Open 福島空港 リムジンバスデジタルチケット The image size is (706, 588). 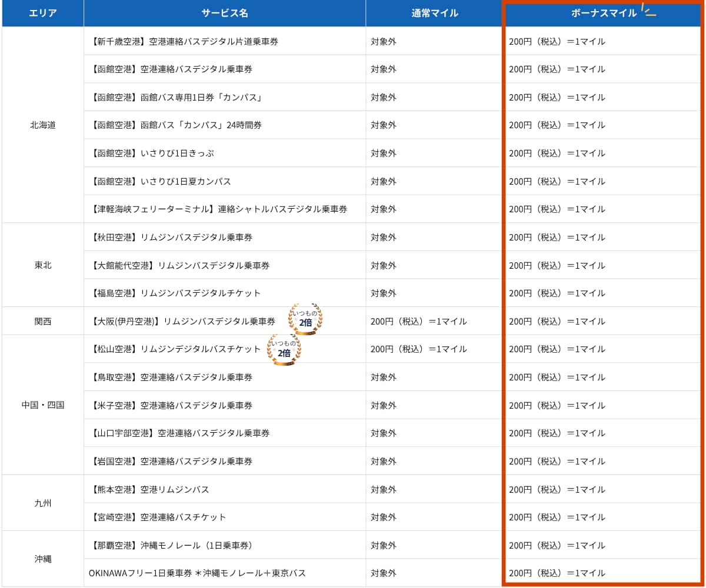coord(176,293)
